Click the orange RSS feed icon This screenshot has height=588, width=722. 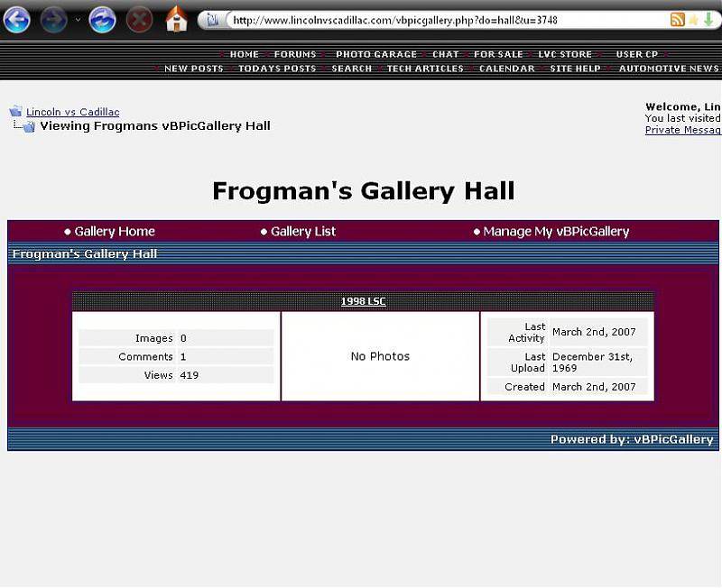click(677, 19)
